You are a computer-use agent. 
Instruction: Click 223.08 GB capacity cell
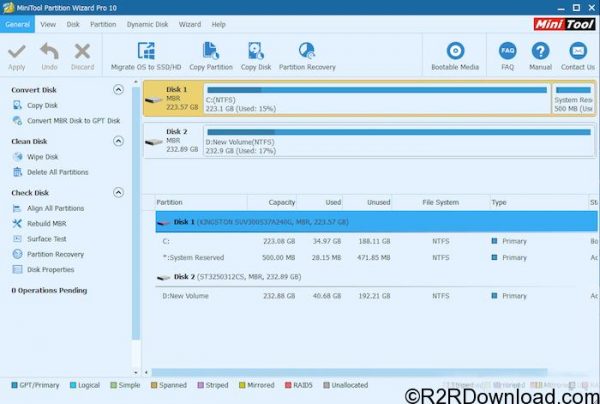pos(279,241)
